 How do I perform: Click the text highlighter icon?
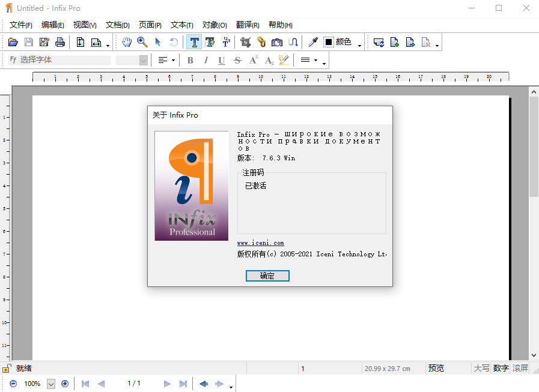[x=284, y=60]
